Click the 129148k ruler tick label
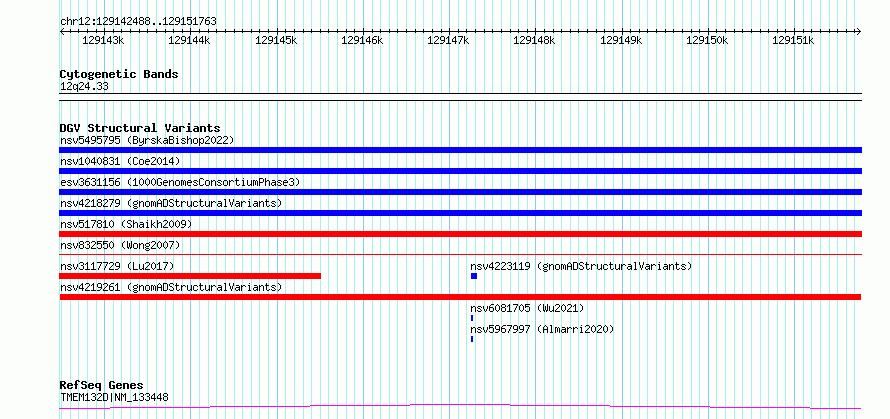The height and width of the screenshot is (419, 890). [535, 40]
